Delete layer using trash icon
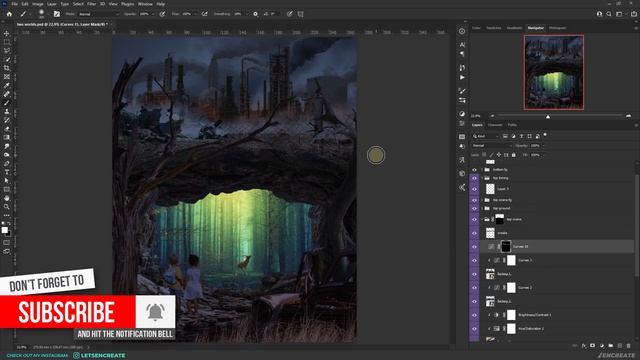This screenshot has height=360, width=640. (x=629, y=346)
